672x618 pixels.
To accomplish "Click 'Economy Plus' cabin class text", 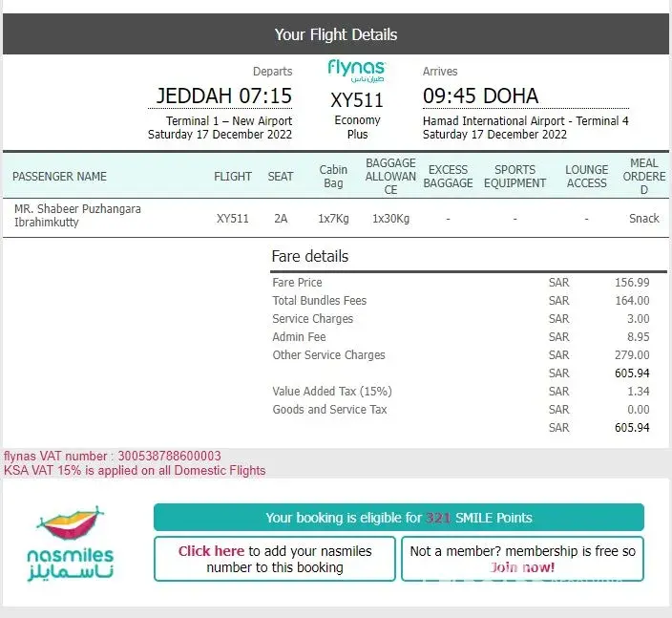I will (x=357, y=127).
